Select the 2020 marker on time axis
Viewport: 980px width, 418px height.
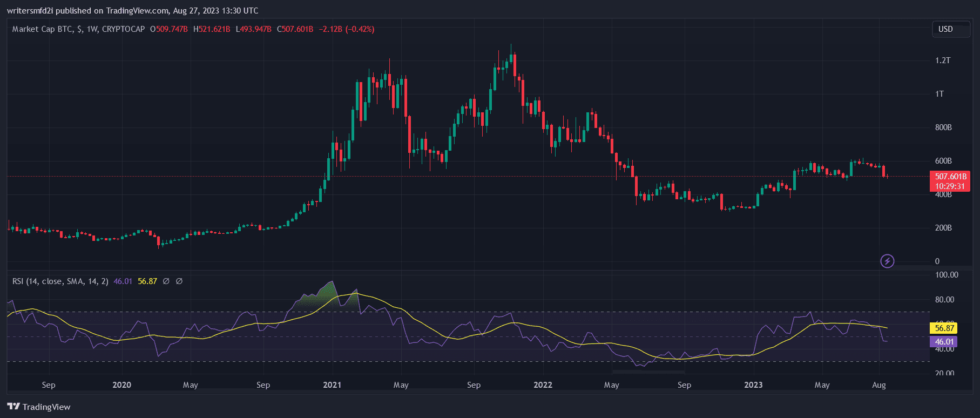(x=121, y=385)
